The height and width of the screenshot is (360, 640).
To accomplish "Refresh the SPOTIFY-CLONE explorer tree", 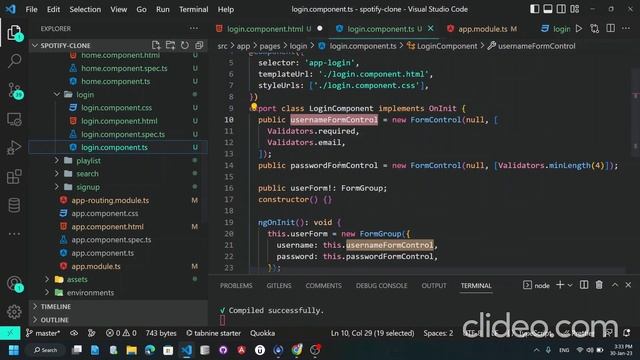I will [184, 45].
